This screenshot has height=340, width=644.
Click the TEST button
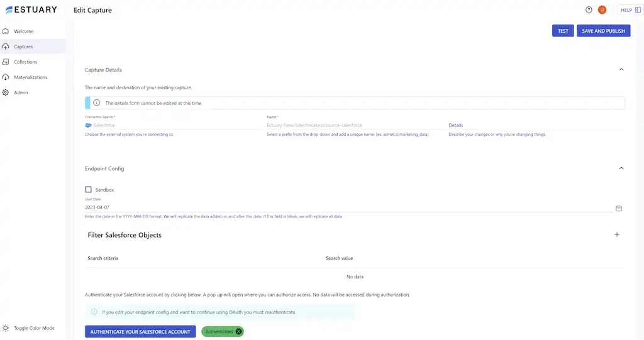[x=563, y=31]
